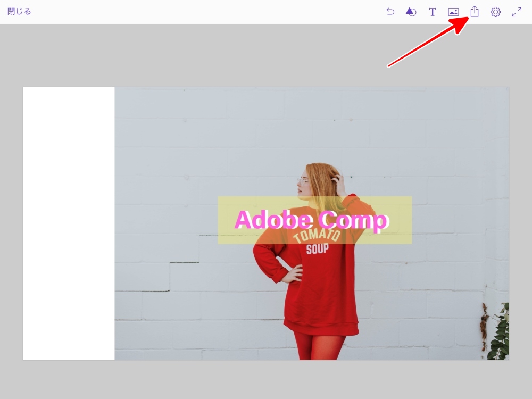Viewport: 532px width, 399px height.
Task: Add text with the T tool
Action: click(432, 12)
